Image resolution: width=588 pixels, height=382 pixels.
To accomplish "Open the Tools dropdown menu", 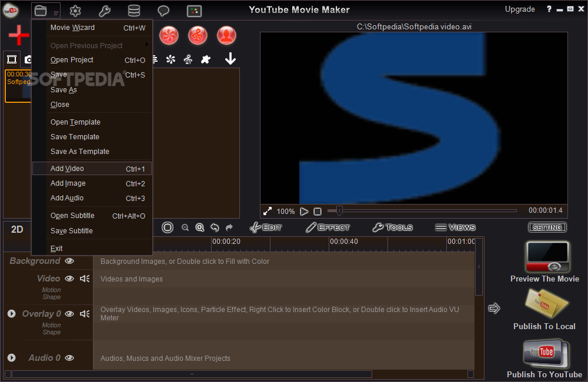I will (x=393, y=227).
